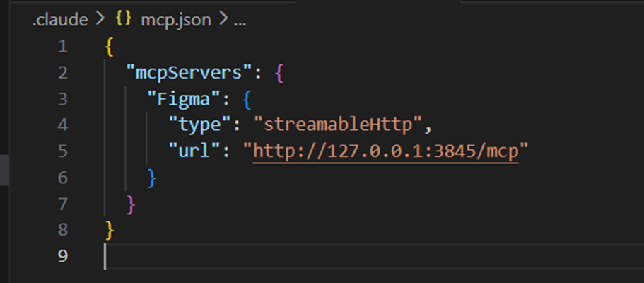The width and height of the screenshot is (644, 283).
Task: Click the "url" property key
Action: tap(196, 151)
